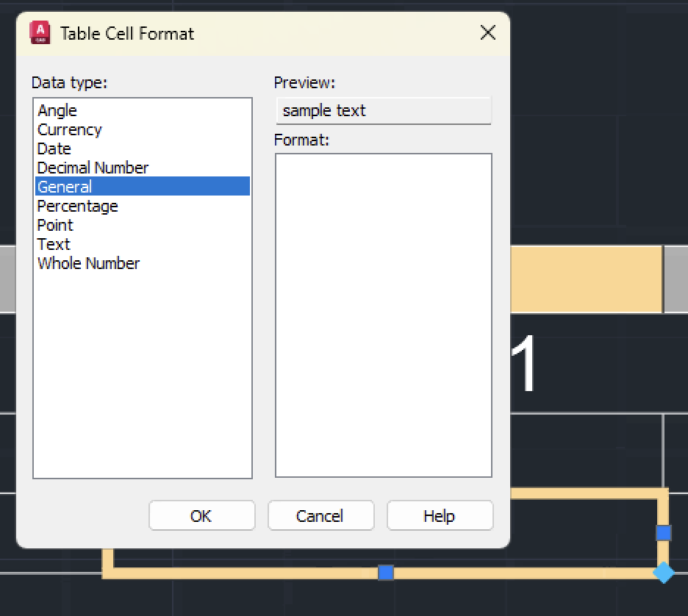
Task: Click the AutoCAD logo in the dialog title bar
Action: tap(40, 33)
